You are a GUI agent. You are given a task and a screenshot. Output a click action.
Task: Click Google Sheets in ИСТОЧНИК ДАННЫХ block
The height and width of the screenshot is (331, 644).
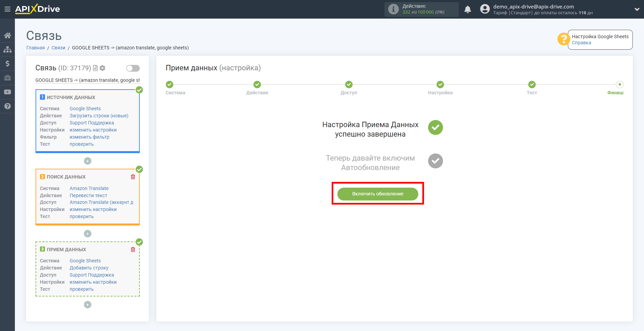coord(85,109)
